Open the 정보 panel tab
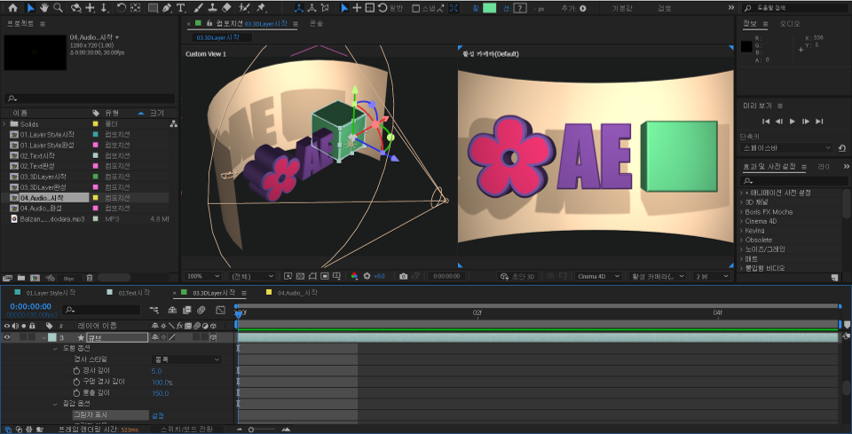 [750, 24]
